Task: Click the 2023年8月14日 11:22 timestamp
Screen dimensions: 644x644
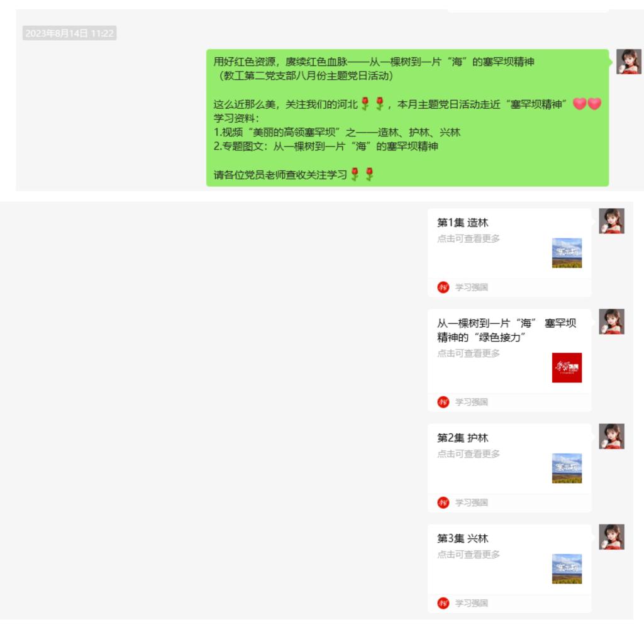Action: coord(69,33)
